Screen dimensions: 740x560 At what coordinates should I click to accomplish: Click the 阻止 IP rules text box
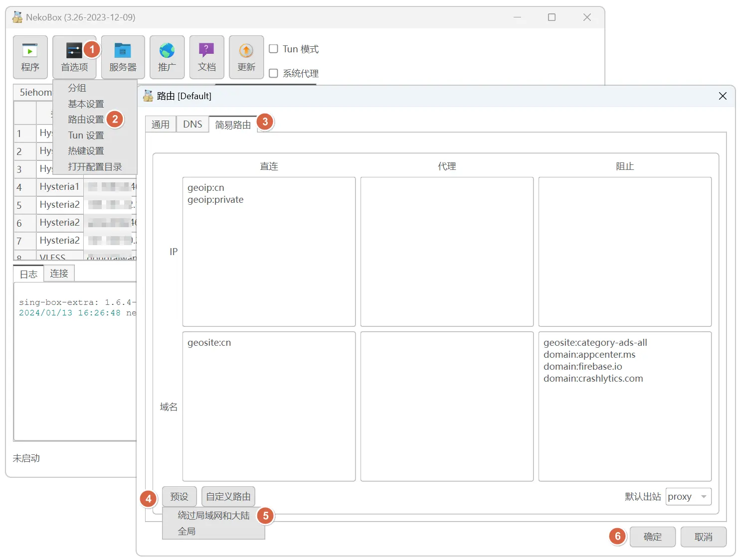coord(625,252)
